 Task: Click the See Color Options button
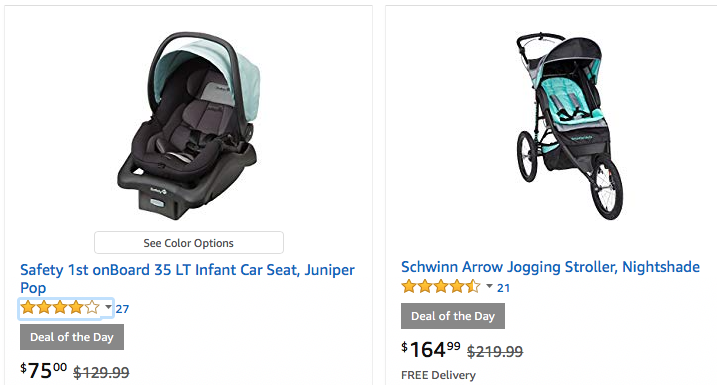189,242
